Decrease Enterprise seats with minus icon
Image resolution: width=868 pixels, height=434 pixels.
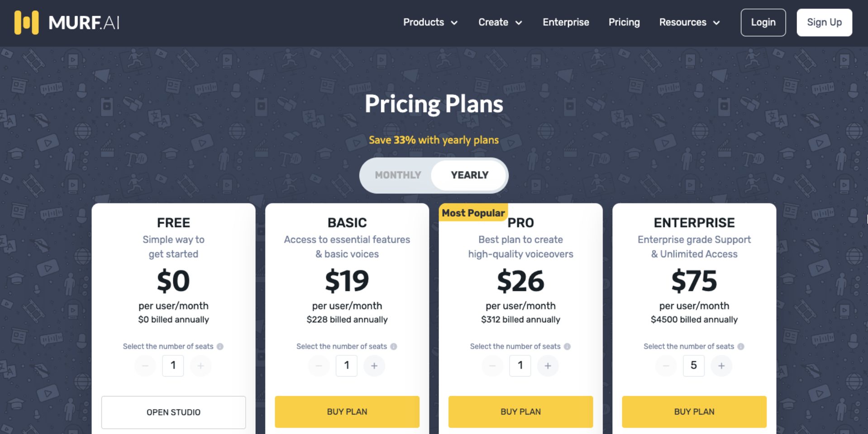click(666, 366)
